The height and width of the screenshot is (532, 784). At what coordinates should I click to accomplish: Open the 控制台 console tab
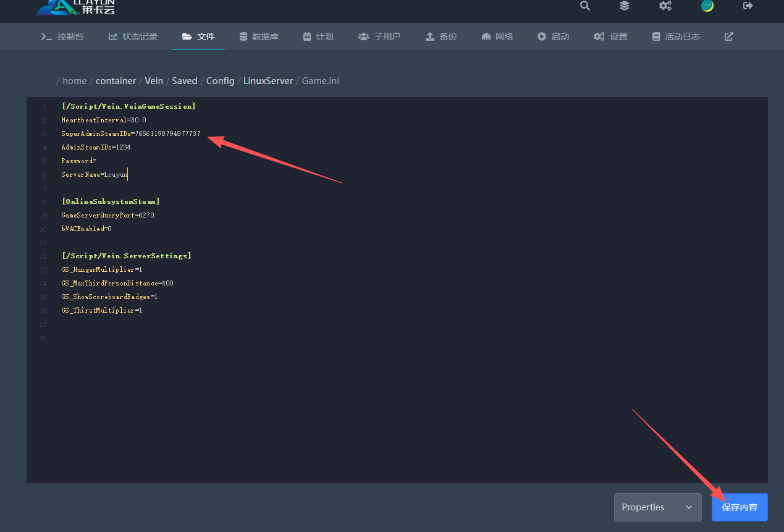point(62,36)
